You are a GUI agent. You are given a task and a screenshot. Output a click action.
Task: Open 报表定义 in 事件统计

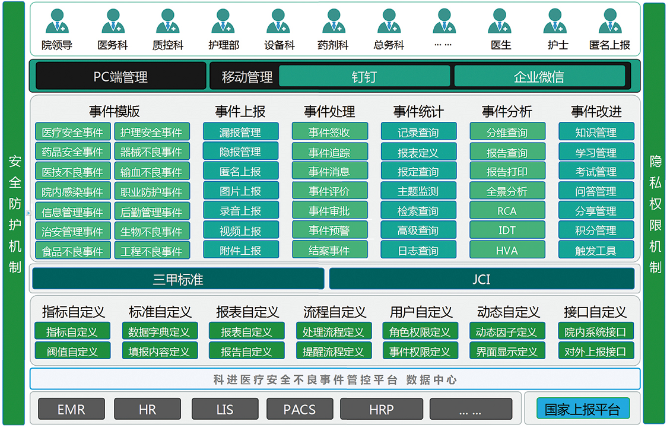418,152
